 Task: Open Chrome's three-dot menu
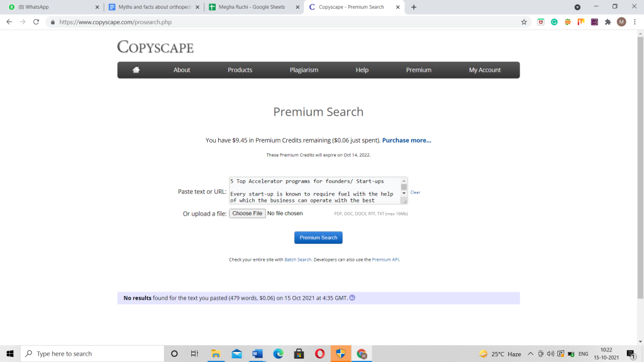tap(634, 21)
